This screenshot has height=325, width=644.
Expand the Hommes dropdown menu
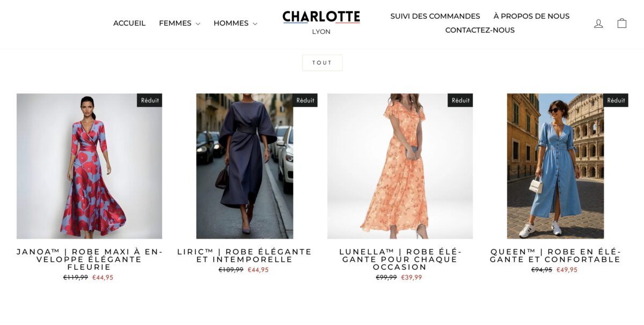(x=235, y=23)
